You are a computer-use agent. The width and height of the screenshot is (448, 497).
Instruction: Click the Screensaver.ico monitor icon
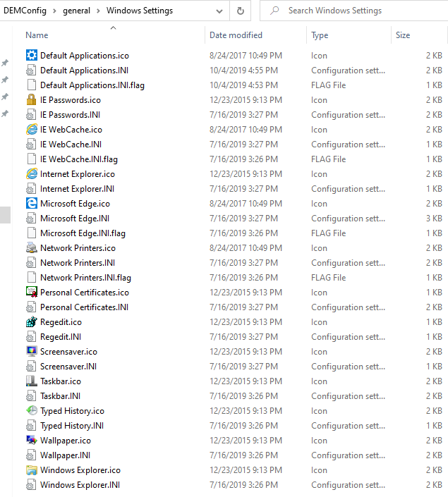click(31, 352)
